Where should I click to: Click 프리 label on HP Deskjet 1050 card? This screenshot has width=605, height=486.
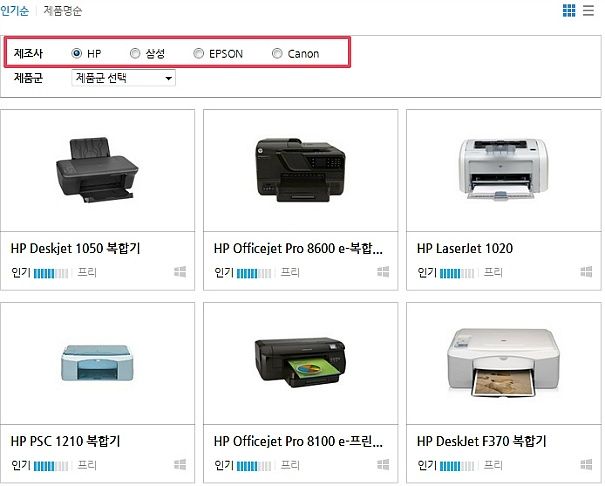[x=87, y=272]
